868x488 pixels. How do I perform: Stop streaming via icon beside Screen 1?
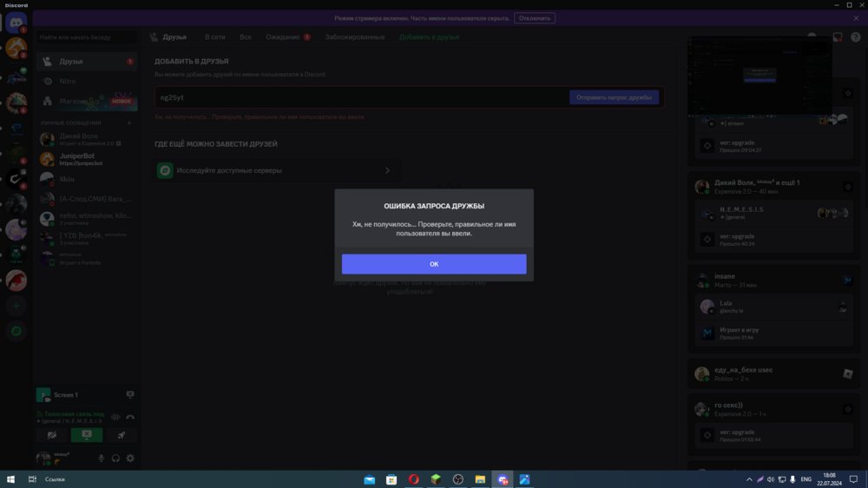pyautogui.click(x=130, y=394)
